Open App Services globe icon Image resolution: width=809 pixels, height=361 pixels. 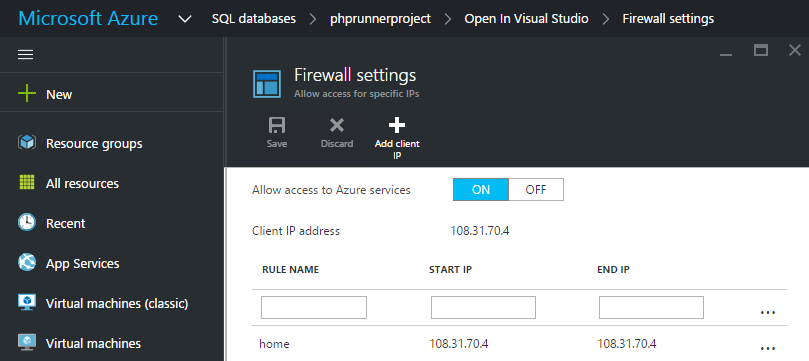click(x=26, y=262)
